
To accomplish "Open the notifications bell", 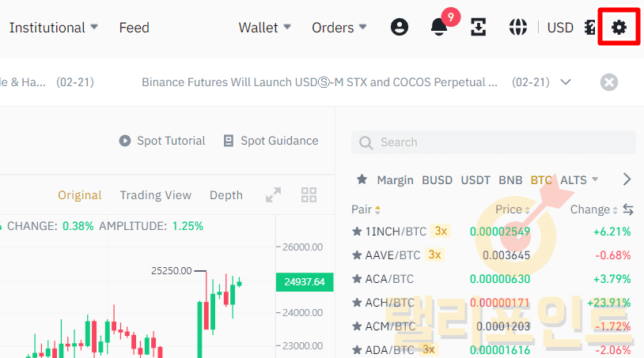I will point(439,28).
